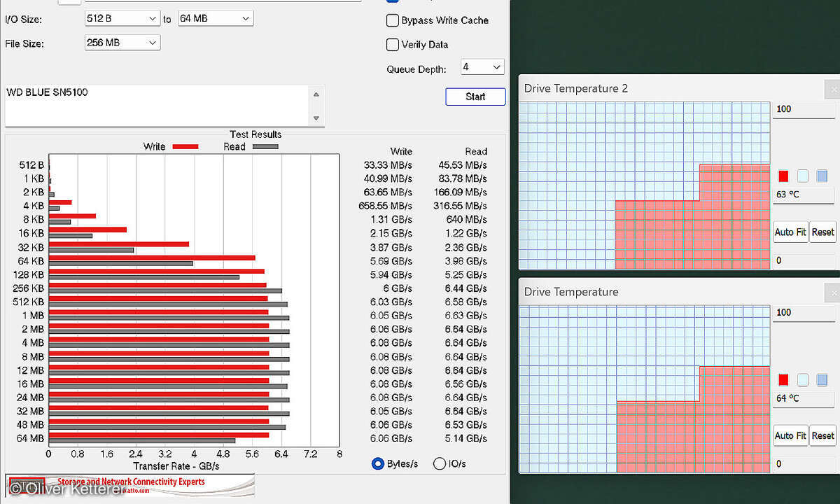Expand the File Size dropdown showing 256 MB

pos(122,43)
